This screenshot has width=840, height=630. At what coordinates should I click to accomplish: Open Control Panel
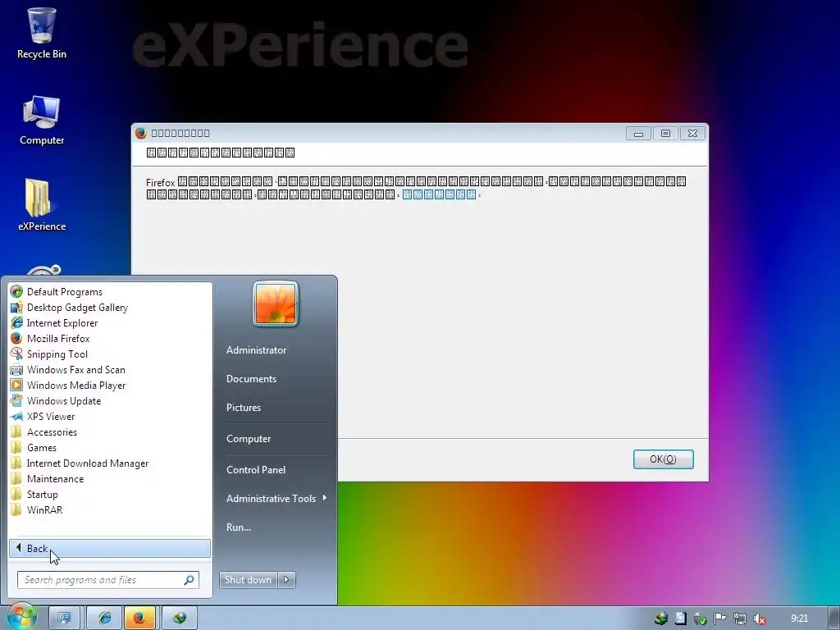pyautogui.click(x=256, y=470)
